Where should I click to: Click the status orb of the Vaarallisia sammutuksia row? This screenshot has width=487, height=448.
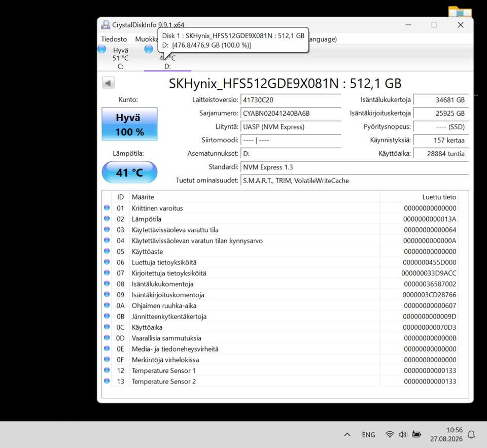(107, 338)
